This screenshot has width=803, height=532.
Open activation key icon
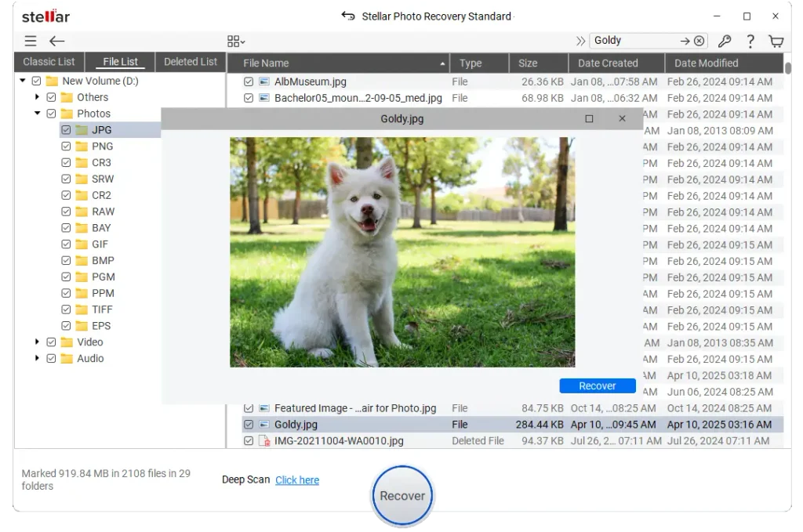tap(724, 41)
